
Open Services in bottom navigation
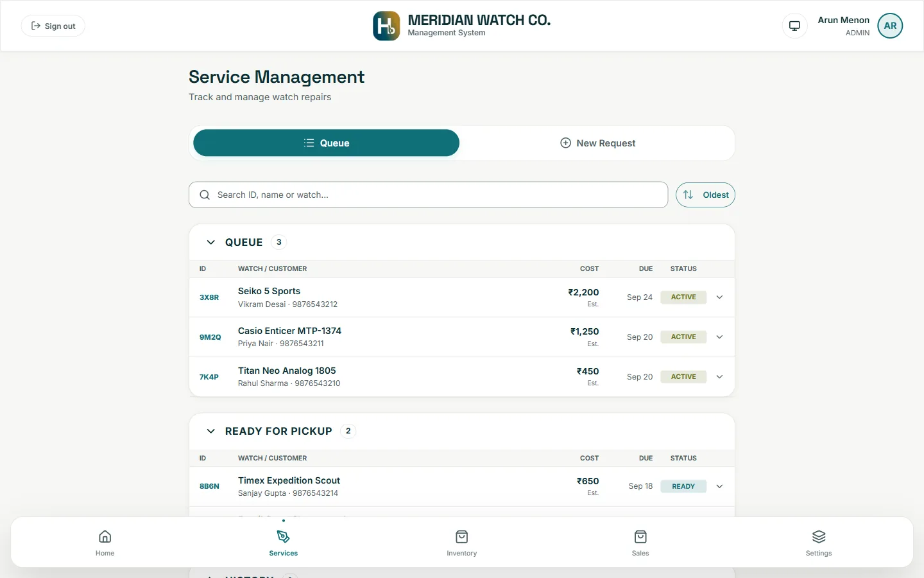click(x=284, y=543)
